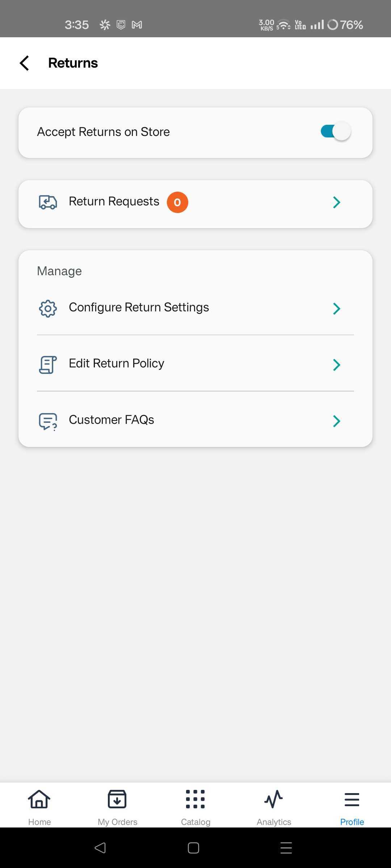Viewport: 391px width, 868px height.
Task: Open Return Requests via its chevron
Action: click(x=336, y=203)
